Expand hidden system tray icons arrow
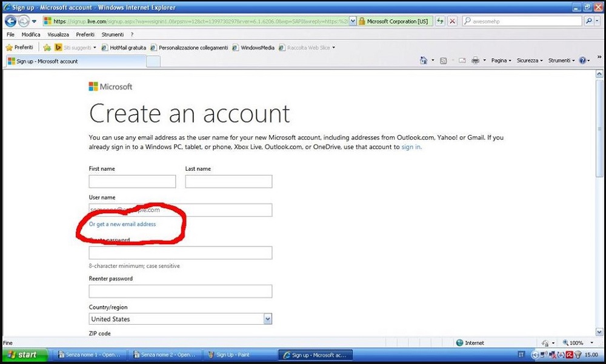606x364 pixels. coord(534,355)
